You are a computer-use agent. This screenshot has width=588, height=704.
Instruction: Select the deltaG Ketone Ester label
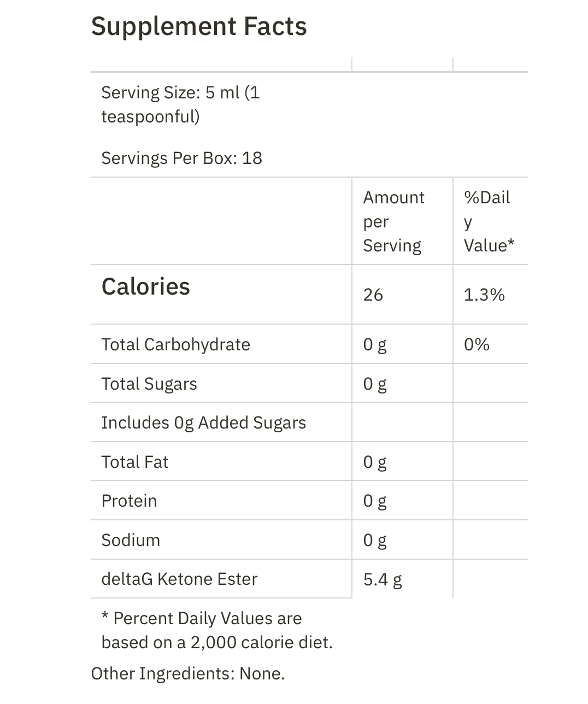[179, 579]
